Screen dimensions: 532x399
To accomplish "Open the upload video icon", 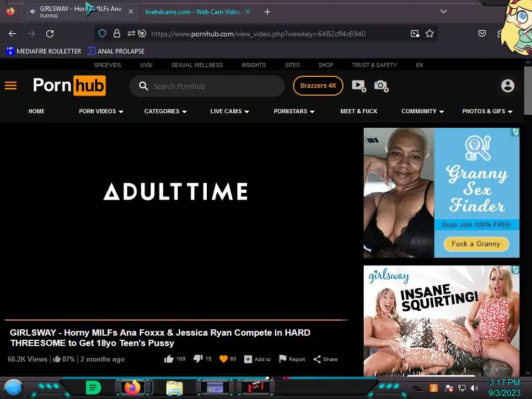I will pos(358,86).
